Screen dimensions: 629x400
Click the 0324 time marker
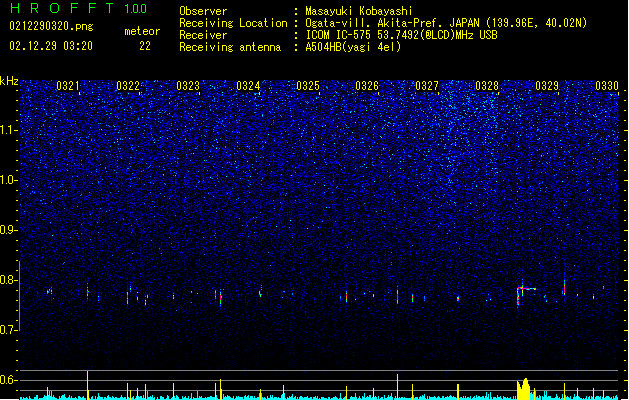point(248,86)
